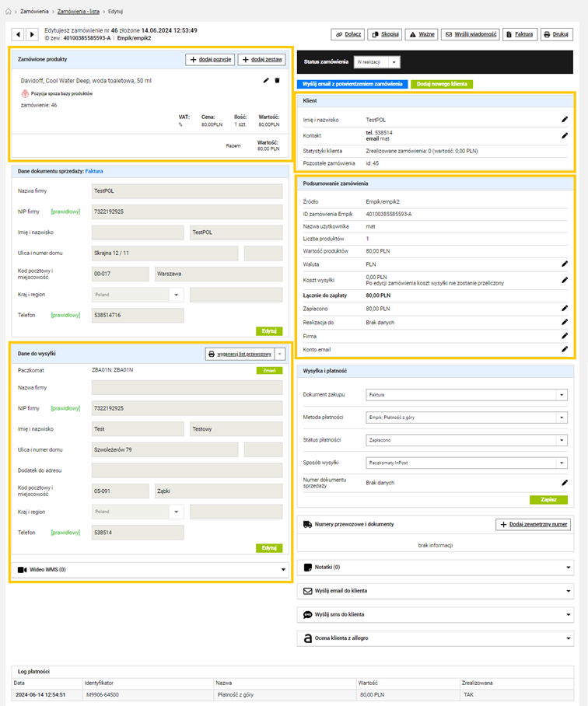Edit customer contact pencil icon
Image resolution: width=588 pixels, height=706 pixels.
565,135
